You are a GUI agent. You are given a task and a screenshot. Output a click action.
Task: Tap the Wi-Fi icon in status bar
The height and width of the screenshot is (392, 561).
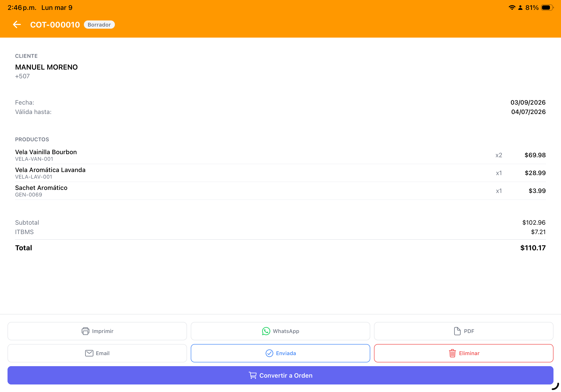point(512,8)
